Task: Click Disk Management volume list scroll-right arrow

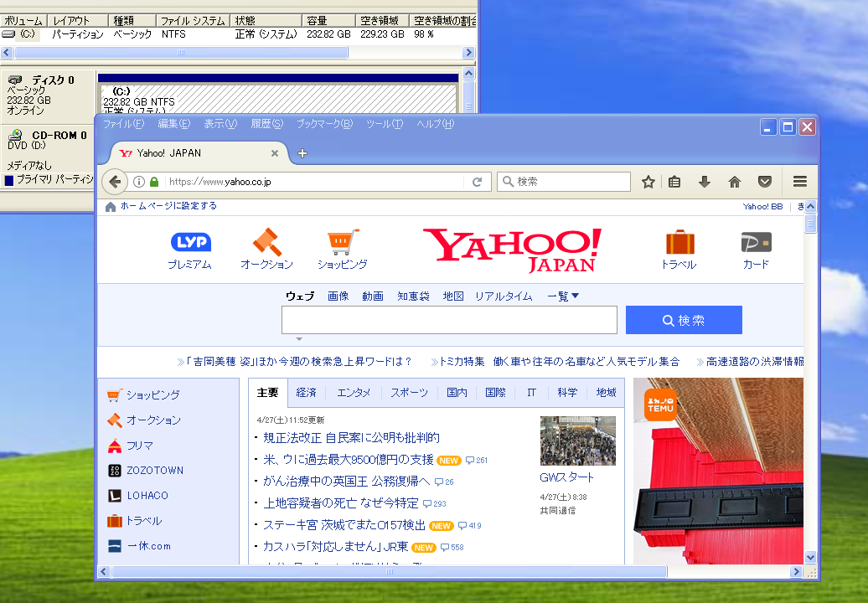Action: click(x=469, y=53)
